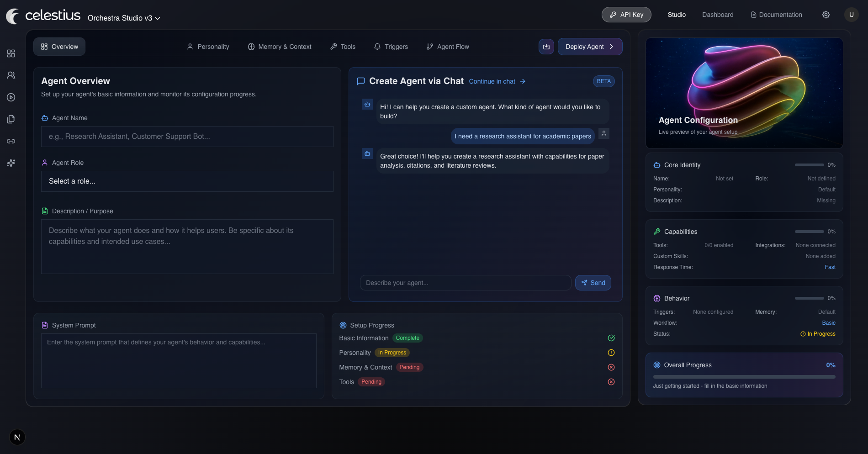Click the document icon beside System Prompt
The height and width of the screenshot is (454, 868).
pos(45,325)
